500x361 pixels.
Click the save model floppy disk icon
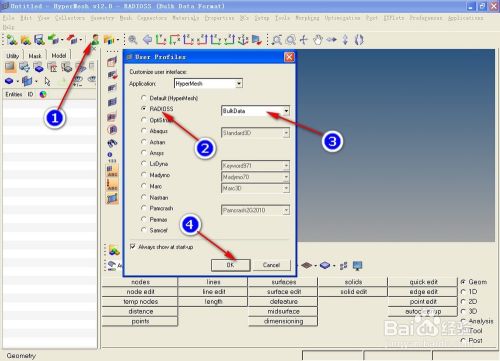40,40
